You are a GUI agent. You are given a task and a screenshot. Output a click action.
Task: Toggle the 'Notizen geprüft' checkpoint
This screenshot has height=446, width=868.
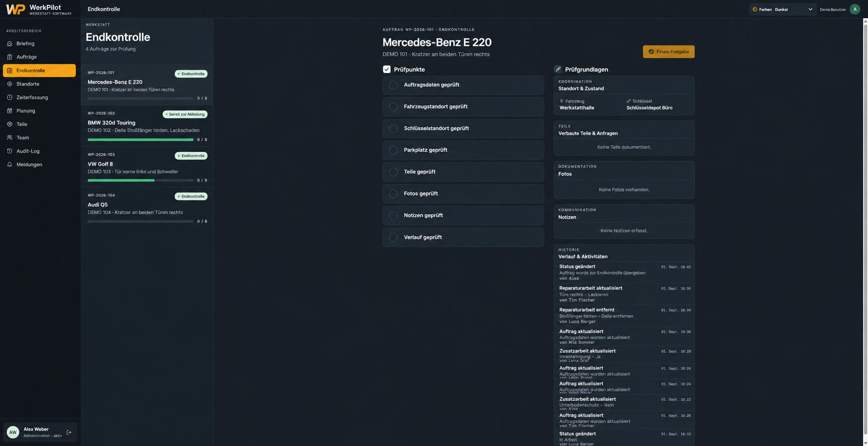pyautogui.click(x=393, y=215)
